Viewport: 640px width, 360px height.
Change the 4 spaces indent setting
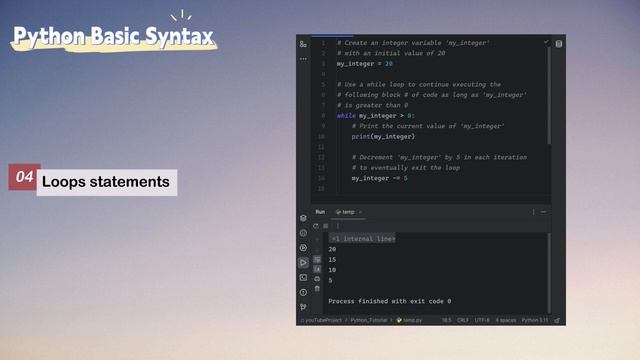tap(506, 320)
